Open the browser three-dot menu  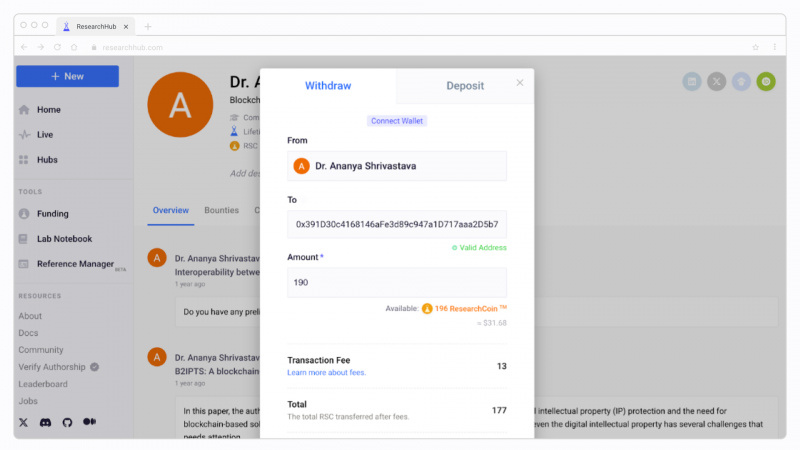pyautogui.click(x=774, y=47)
